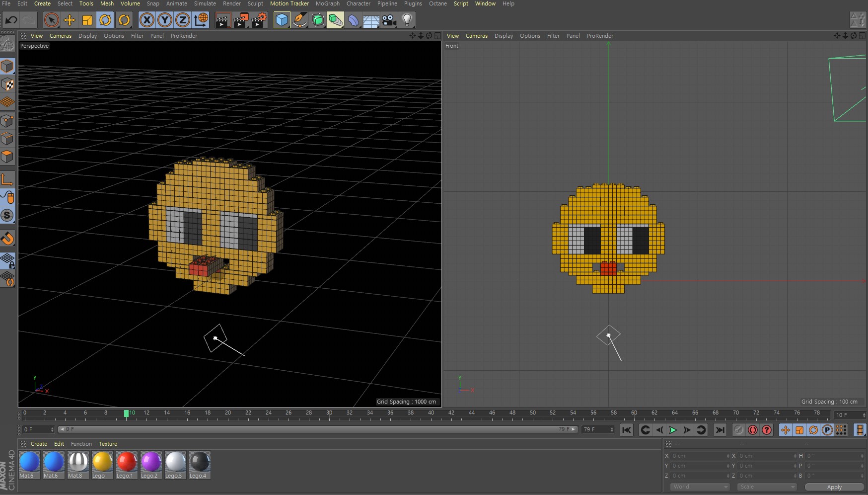Toggle Autokeying red button

(x=753, y=430)
